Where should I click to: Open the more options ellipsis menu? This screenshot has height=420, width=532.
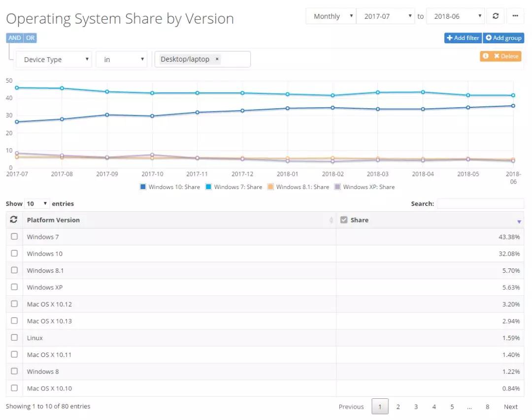(x=515, y=16)
